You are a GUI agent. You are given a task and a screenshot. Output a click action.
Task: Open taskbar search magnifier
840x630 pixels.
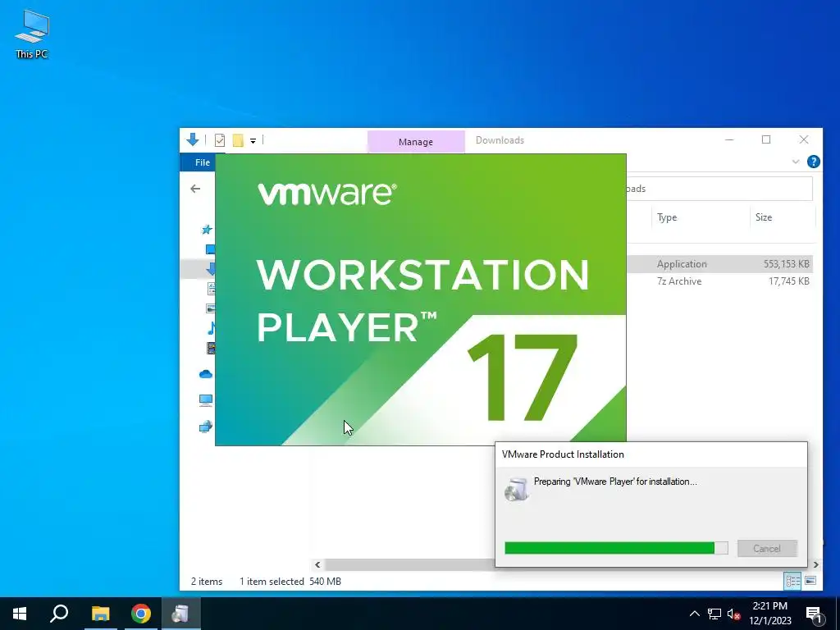(x=59, y=614)
